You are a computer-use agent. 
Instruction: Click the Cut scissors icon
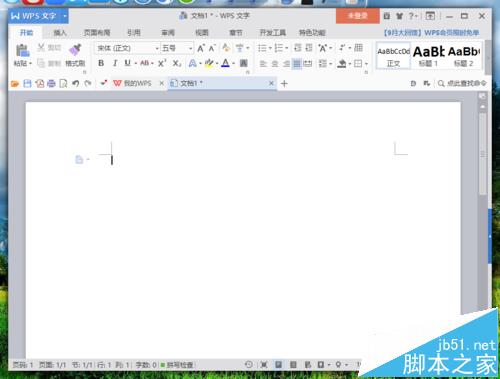[41, 47]
